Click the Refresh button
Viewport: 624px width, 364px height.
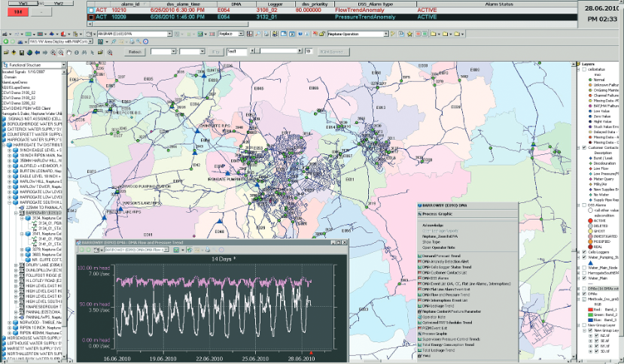(135, 52)
